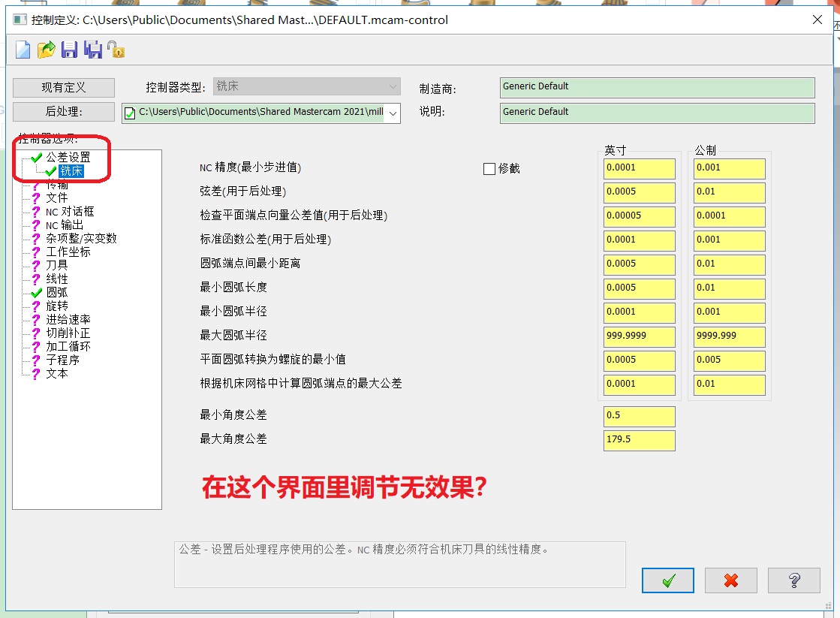Select 子程序 tree item

coord(62,360)
